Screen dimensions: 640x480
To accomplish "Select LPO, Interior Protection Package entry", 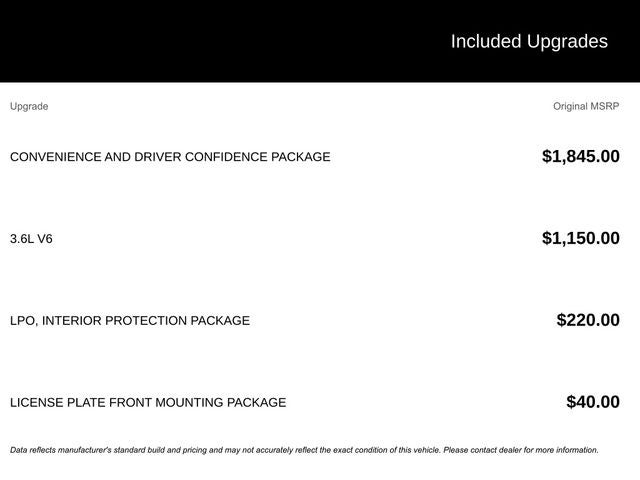I will tap(130, 321).
